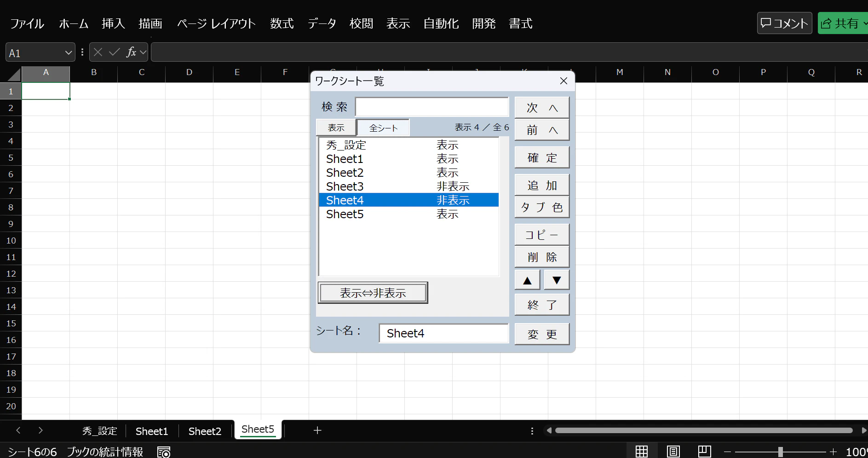Image resolution: width=868 pixels, height=458 pixels.
Task: Open the データ ribbon tab
Action: click(x=322, y=23)
